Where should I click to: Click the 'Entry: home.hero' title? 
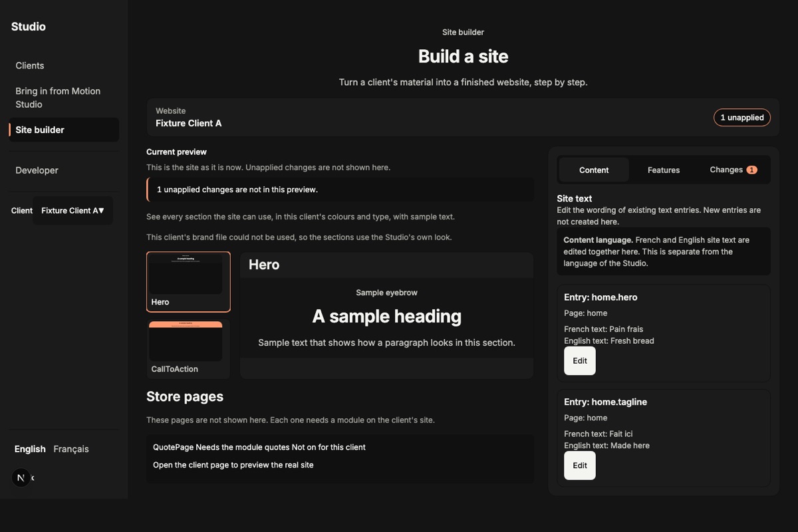pos(600,297)
